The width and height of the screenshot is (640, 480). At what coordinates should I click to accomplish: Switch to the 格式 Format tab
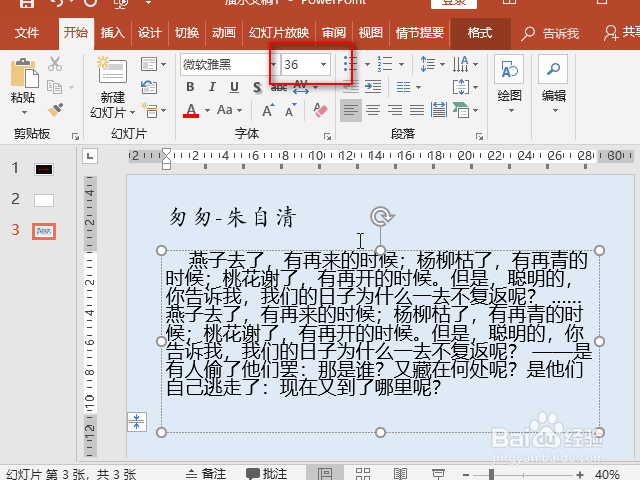480,33
